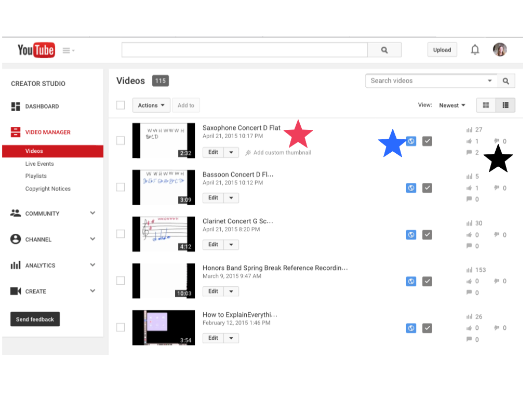Viewport: 532px width, 399px height.
Task: Open the notifications bell
Action: [475, 50]
